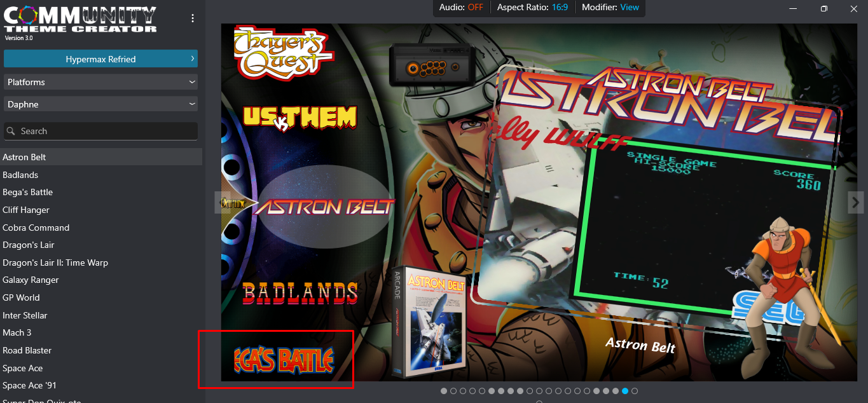
Task: Select Cobra Command game entry
Action: (x=101, y=228)
